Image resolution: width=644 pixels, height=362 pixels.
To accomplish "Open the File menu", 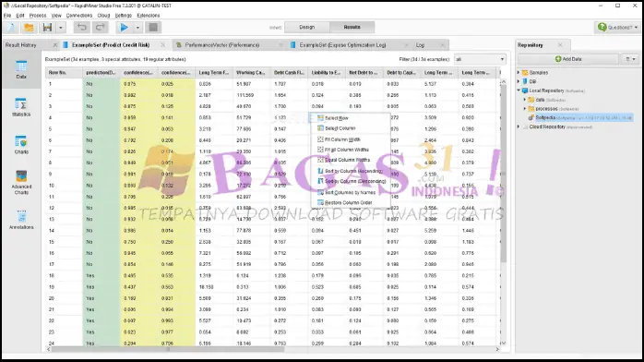I will 7,15.
